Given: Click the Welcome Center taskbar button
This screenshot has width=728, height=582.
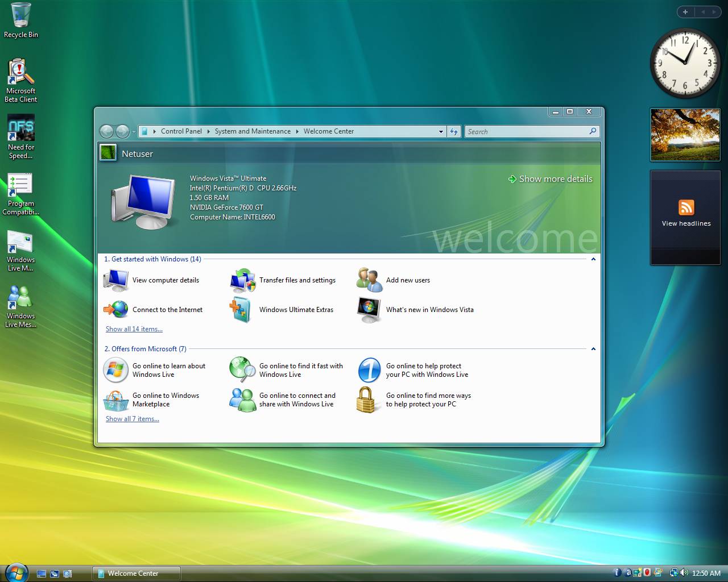Looking at the screenshot, I should click(136, 573).
